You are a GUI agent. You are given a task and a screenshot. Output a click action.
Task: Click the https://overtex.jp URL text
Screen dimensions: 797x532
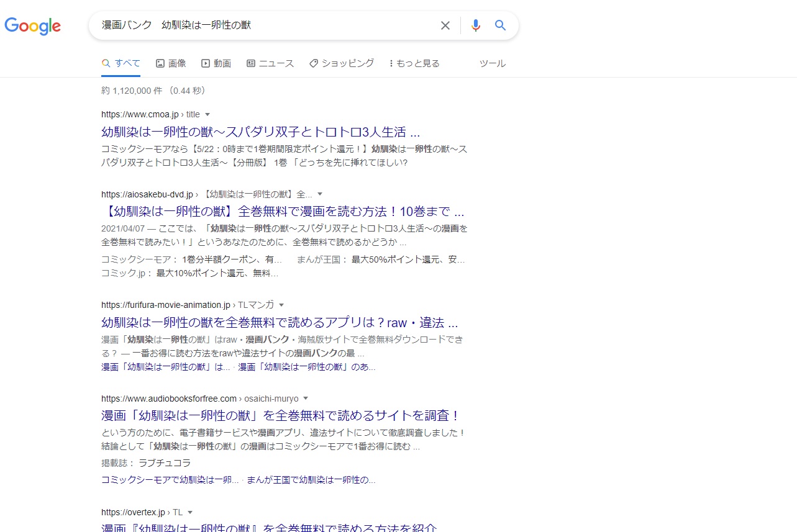[x=133, y=512]
